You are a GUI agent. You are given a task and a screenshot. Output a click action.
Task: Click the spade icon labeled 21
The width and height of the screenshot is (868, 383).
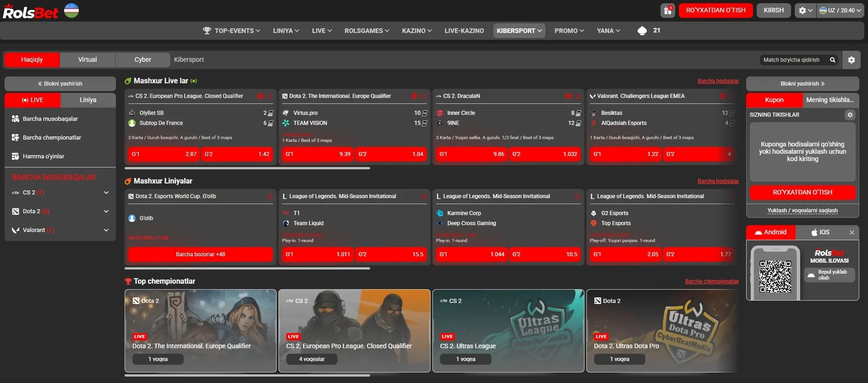pos(642,31)
